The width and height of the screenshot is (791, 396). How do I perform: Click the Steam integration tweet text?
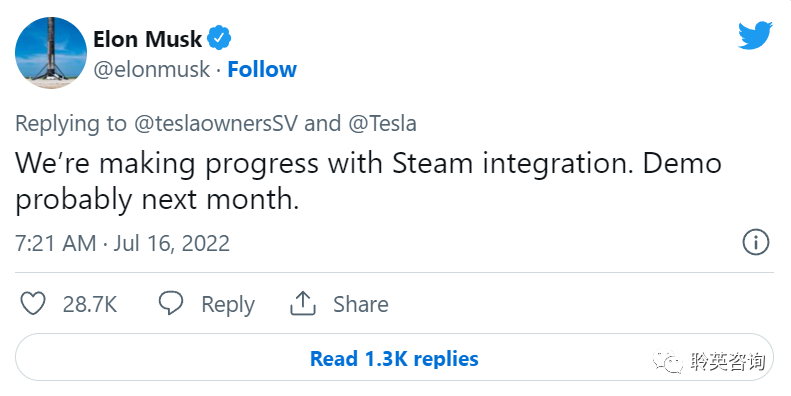pos(368,181)
